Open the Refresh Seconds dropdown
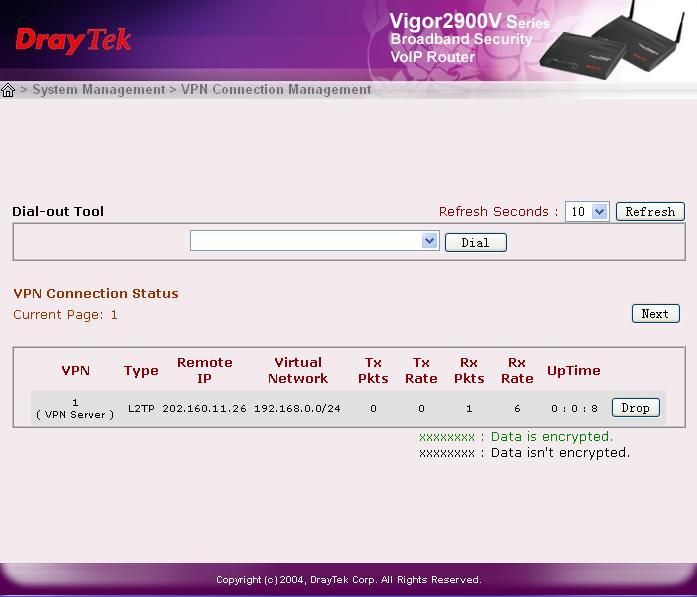This screenshot has width=697, height=597. (587, 211)
